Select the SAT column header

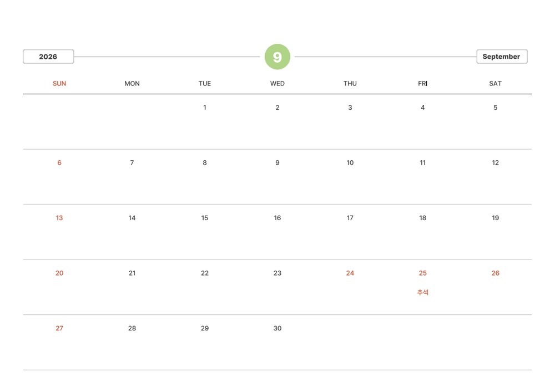(x=495, y=84)
